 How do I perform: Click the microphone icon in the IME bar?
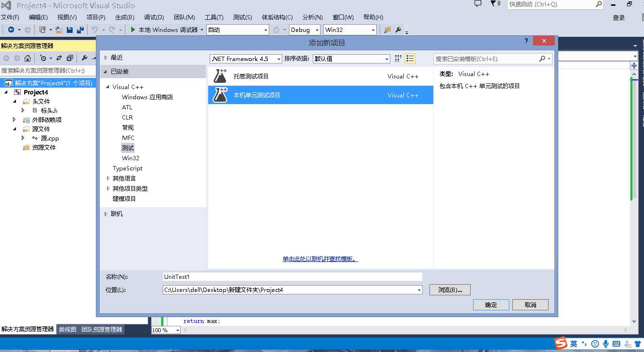605,344
